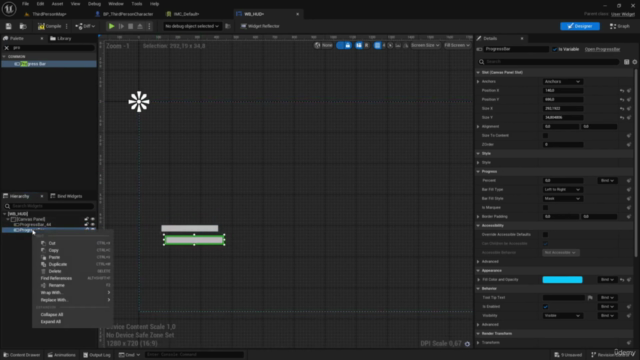Image resolution: width=640 pixels, height=360 pixels.
Task: Click the Tool Tip Text localization flag icon
Action: [590, 298]
